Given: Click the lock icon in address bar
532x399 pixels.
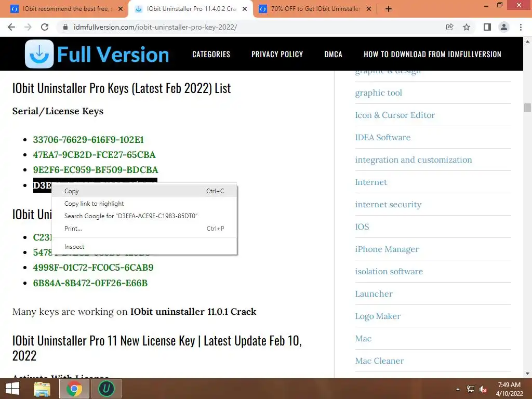Looking at the screenshot, I should (65, 27).
